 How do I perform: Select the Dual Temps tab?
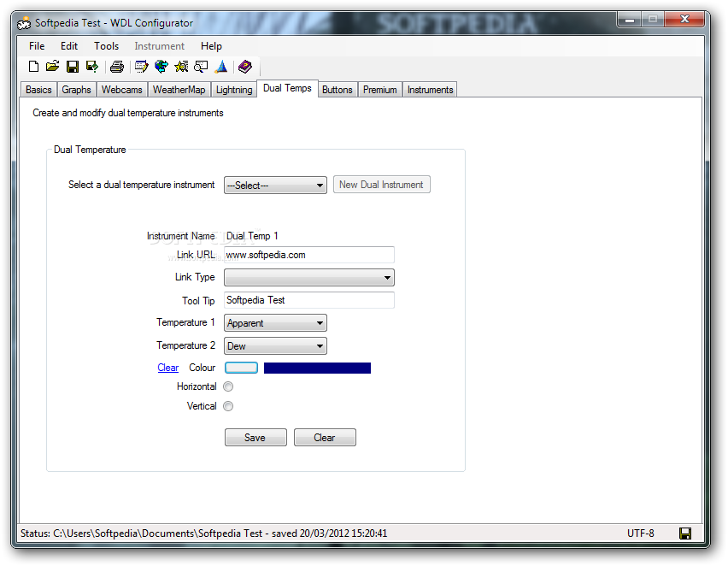287,88
